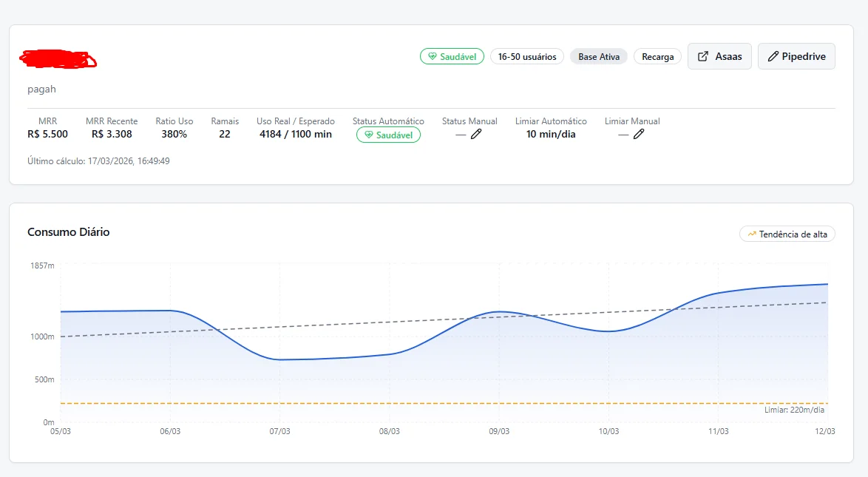This screenshot has height=477, width=868.
Task: Click the Último cálculo timestamp
Action: (x=98, y=161)
